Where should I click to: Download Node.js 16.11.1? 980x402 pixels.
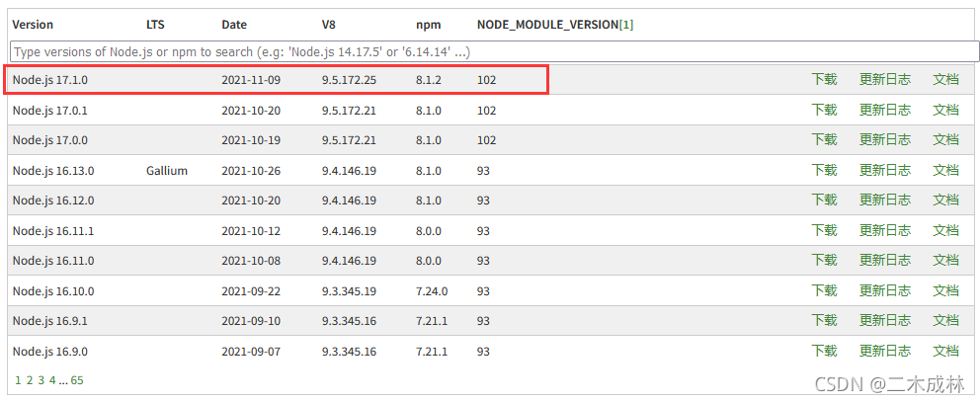coord(824,231)
